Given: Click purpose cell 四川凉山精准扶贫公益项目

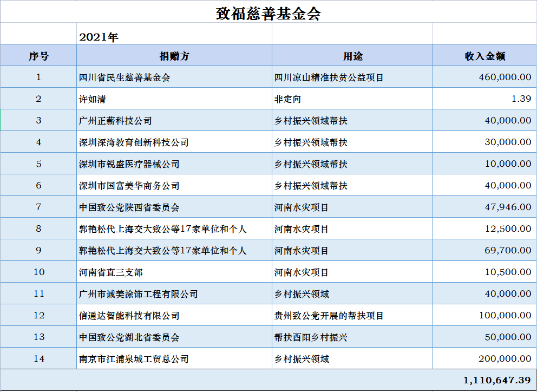Looking at the screenshot, I should [352, 77].
